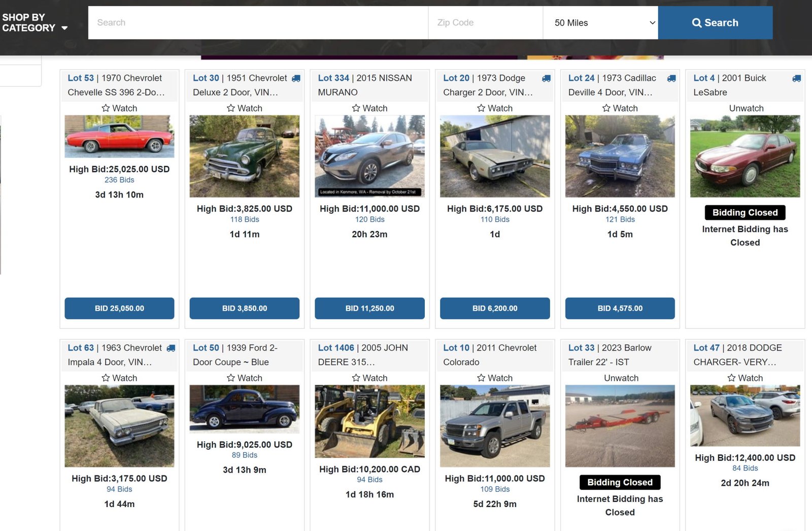Focus the Search text field
Screen dimensions: 812x531
[258, 23]
